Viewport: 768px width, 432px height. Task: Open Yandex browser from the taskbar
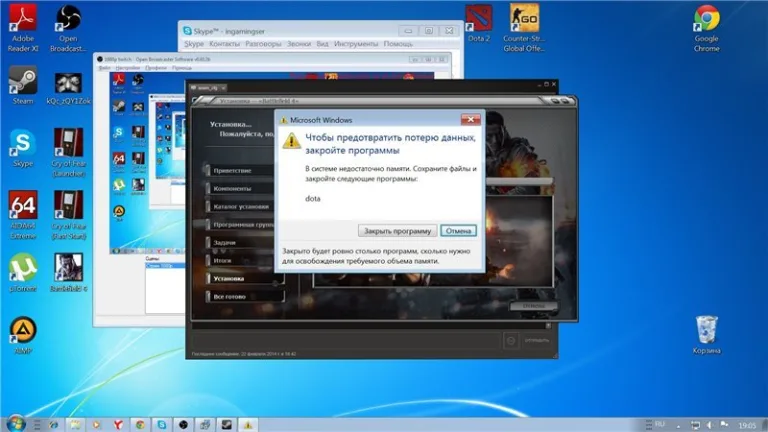(x=118, y=425)
